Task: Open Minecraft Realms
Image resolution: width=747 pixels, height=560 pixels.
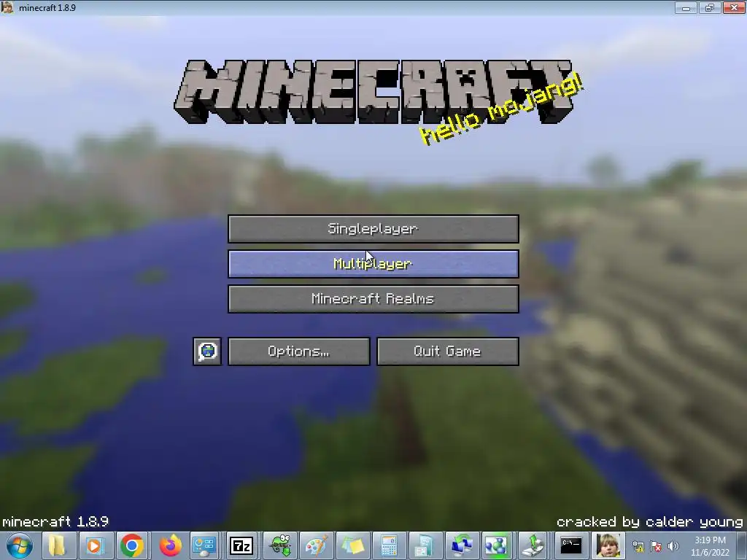Action: point(373,299)
